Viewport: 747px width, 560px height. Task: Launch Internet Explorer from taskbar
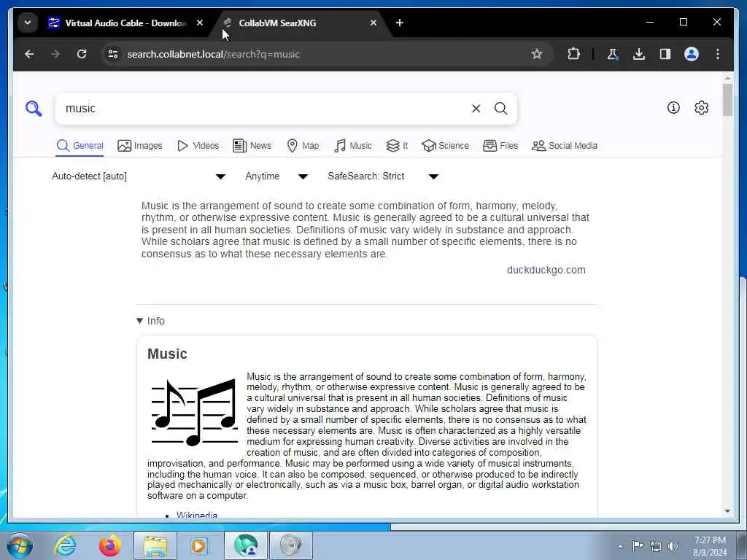point(65,545)
